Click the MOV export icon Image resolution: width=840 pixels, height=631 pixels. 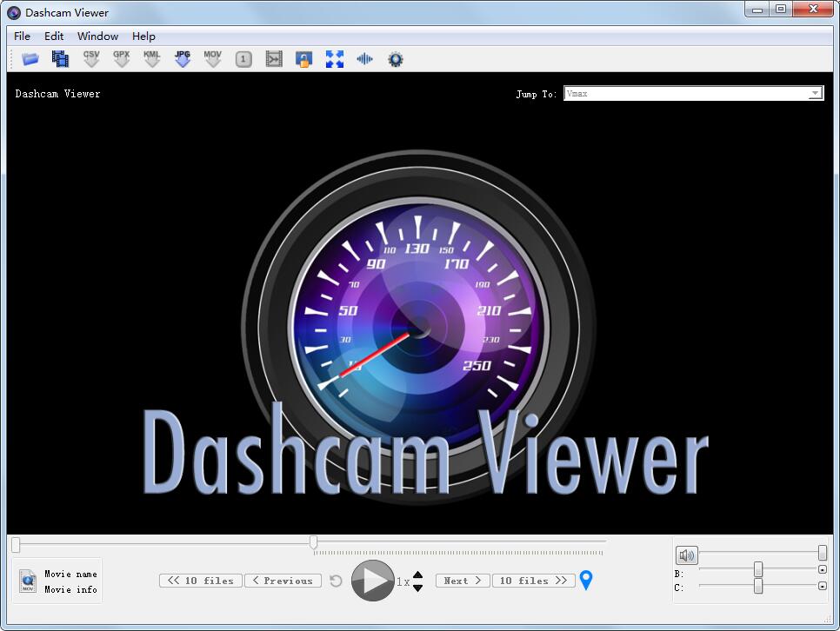(212, 57)
